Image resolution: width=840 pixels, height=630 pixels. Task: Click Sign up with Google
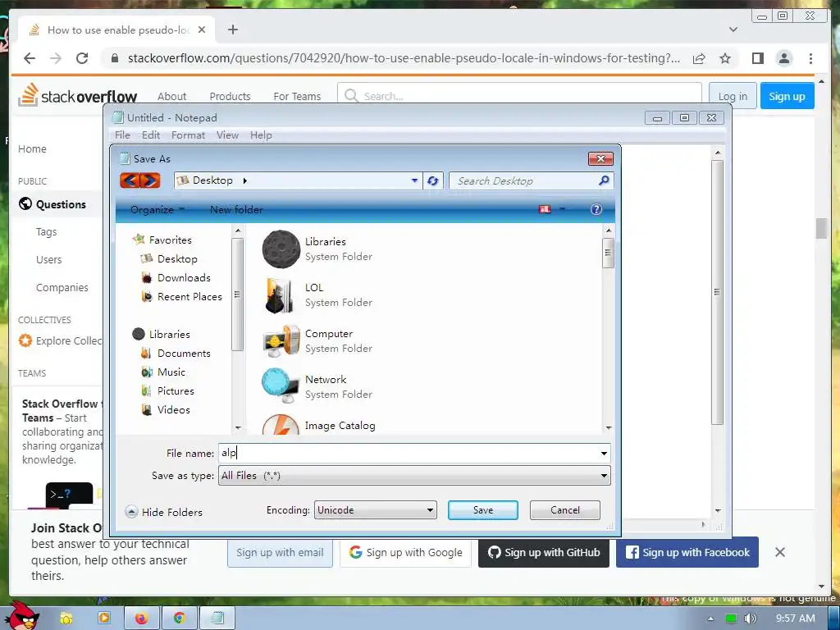405,552
